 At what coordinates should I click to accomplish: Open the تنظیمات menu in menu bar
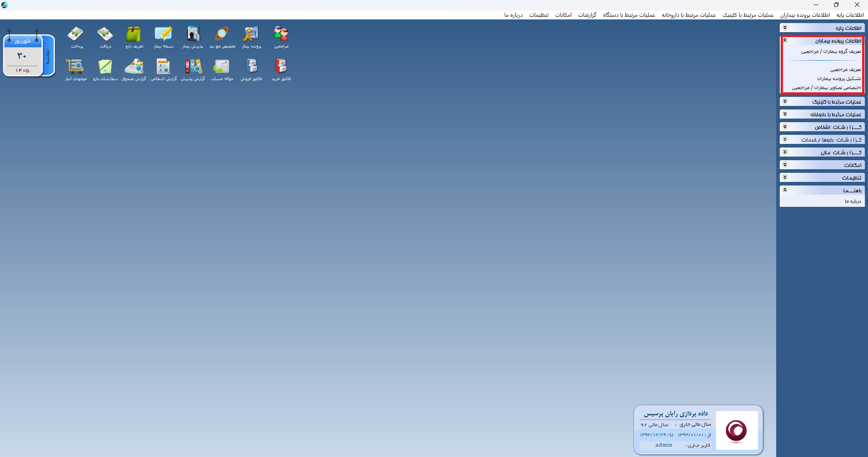point(539,15)
